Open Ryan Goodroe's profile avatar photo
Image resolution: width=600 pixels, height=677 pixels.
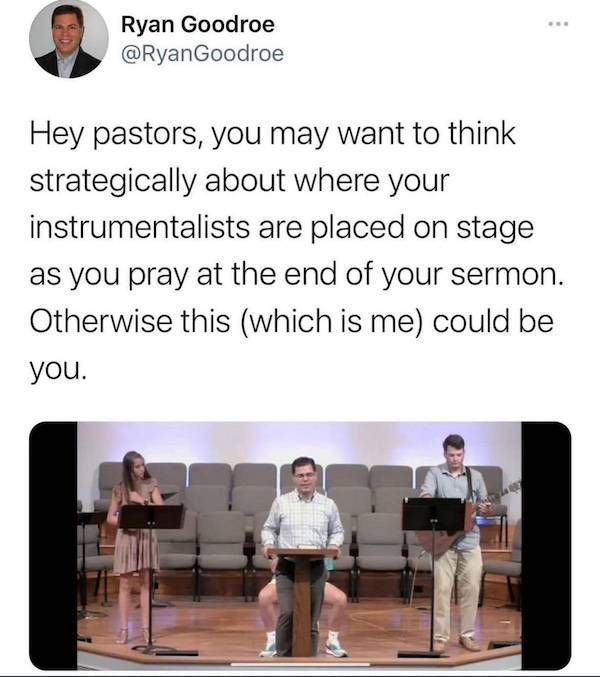pos(68,41)
